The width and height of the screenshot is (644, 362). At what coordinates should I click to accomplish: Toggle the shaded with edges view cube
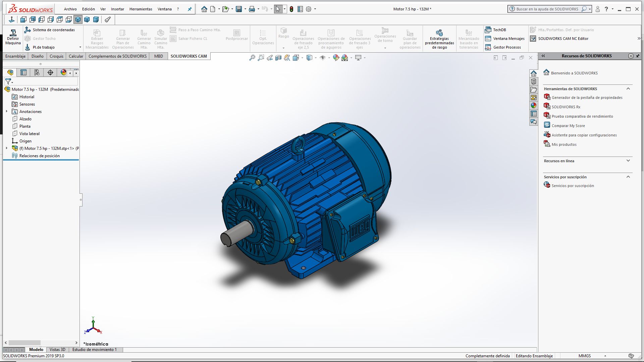(x=78, y=20)
